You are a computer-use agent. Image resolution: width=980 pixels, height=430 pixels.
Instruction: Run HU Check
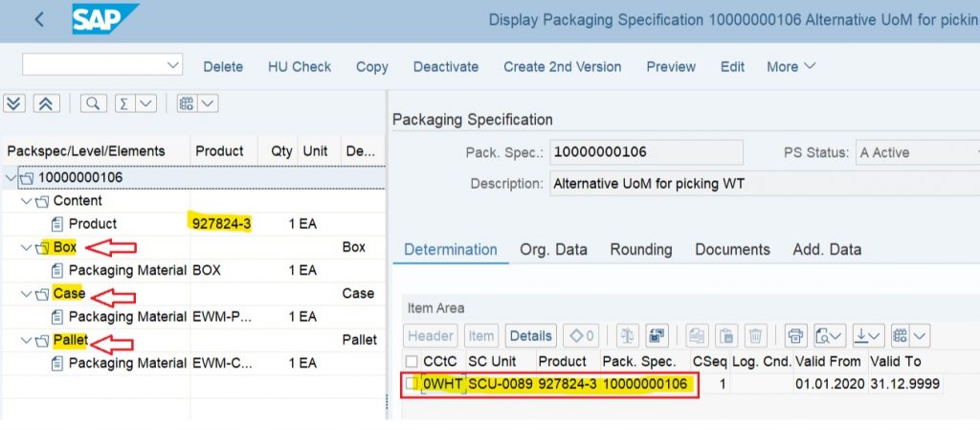(300, 67)
